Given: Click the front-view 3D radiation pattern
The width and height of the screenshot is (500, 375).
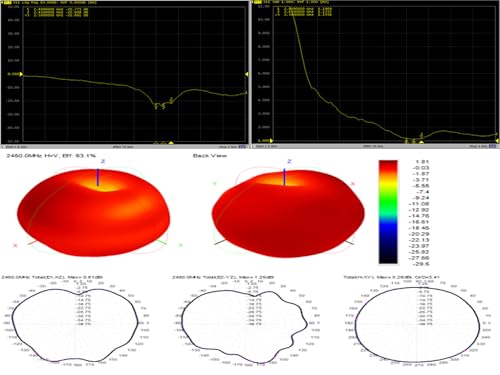Looking at the screenshot, I should [93, 213].
